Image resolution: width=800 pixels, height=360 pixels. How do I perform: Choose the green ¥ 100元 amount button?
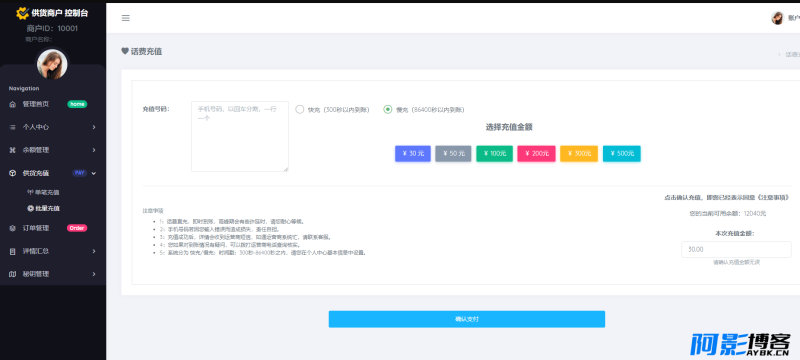494,153
